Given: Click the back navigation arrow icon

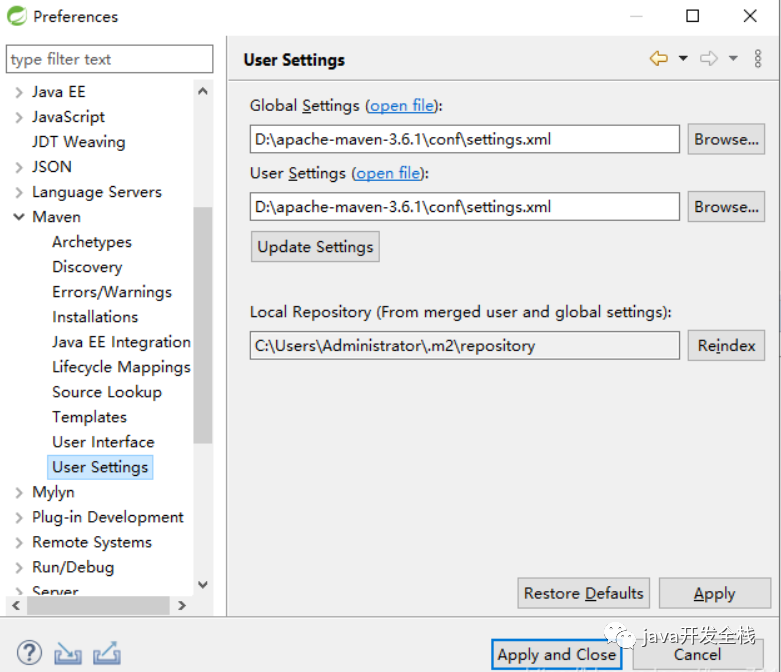Looking at the screenshot, I should pos(658,59).
